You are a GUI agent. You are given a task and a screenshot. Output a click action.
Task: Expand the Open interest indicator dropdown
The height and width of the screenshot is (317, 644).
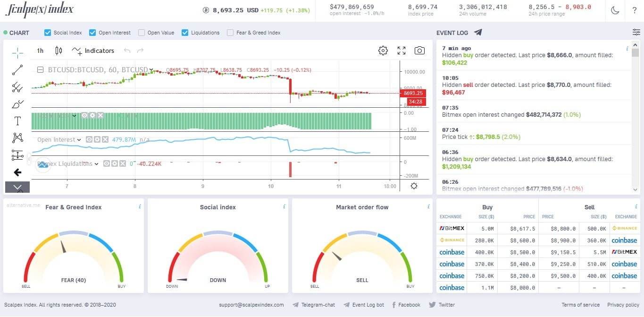tap(79, 140)
